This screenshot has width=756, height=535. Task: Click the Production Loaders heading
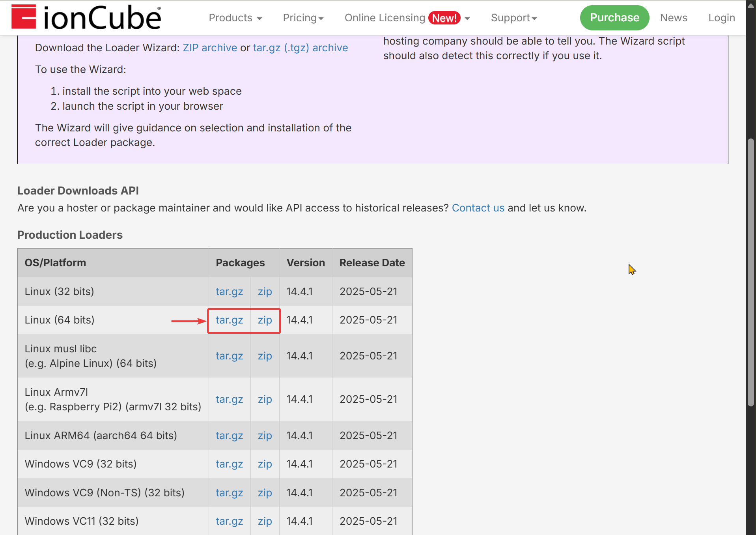point(70,235)
